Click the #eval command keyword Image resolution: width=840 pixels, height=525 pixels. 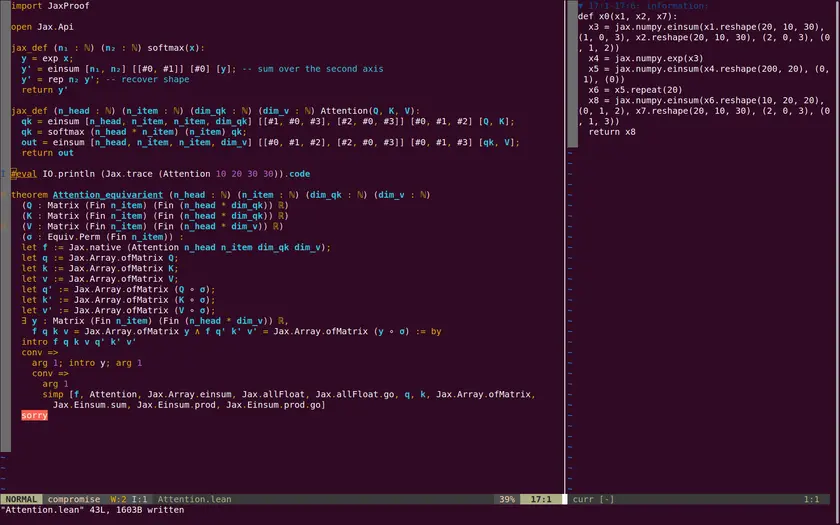25,173
